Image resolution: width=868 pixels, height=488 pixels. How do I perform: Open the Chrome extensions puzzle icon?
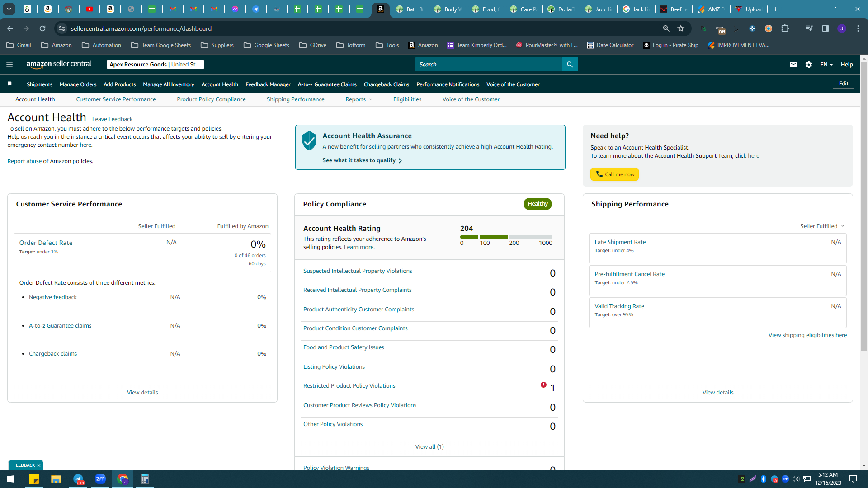[x=785, y=28]
